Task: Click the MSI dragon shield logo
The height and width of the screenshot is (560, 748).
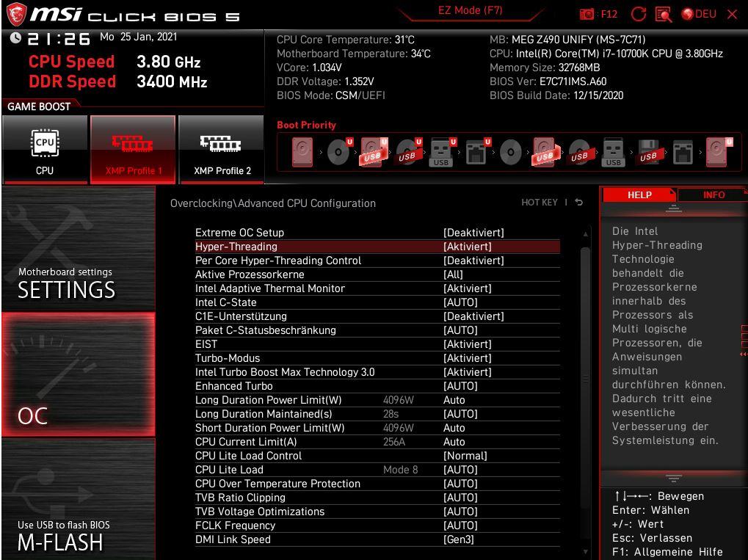Action: pos(15,15)
